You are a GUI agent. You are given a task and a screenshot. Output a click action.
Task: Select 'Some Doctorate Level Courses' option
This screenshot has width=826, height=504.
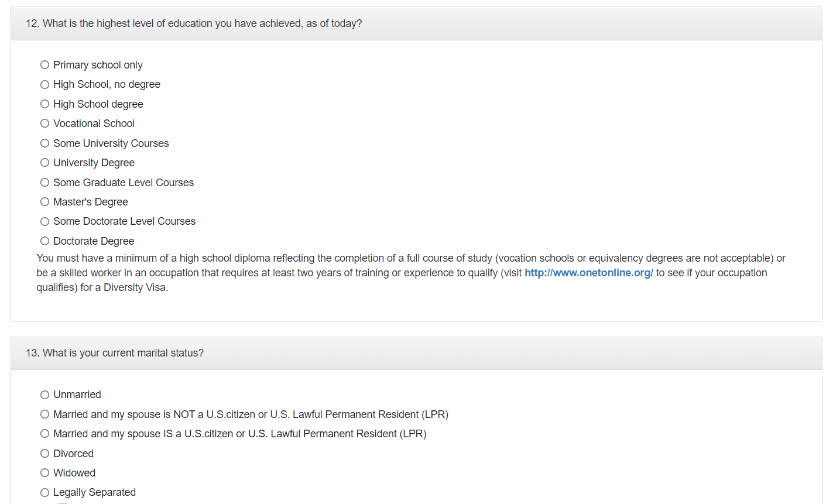[44, 221]
